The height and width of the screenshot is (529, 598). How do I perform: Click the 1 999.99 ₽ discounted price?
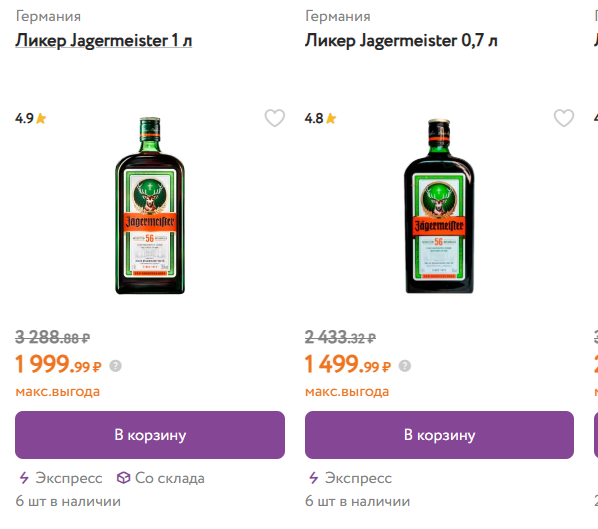pos(58,364)
